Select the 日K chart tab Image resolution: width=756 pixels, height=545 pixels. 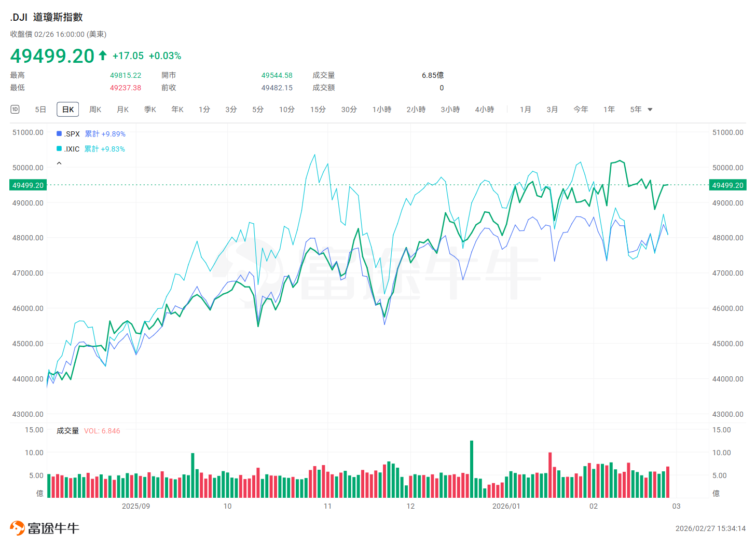pyautogui.click(x=68, y=110)
